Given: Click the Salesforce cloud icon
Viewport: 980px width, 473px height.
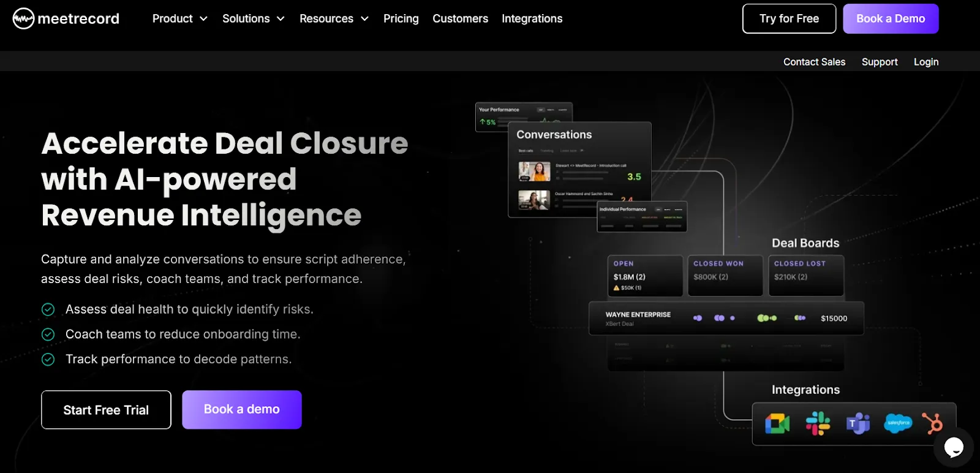Looking at the screenshot, I should tap(898, 423).
